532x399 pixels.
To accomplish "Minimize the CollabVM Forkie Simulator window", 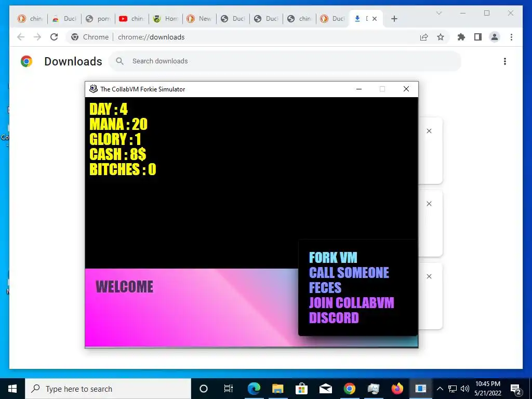I will (x=359, y=89).
